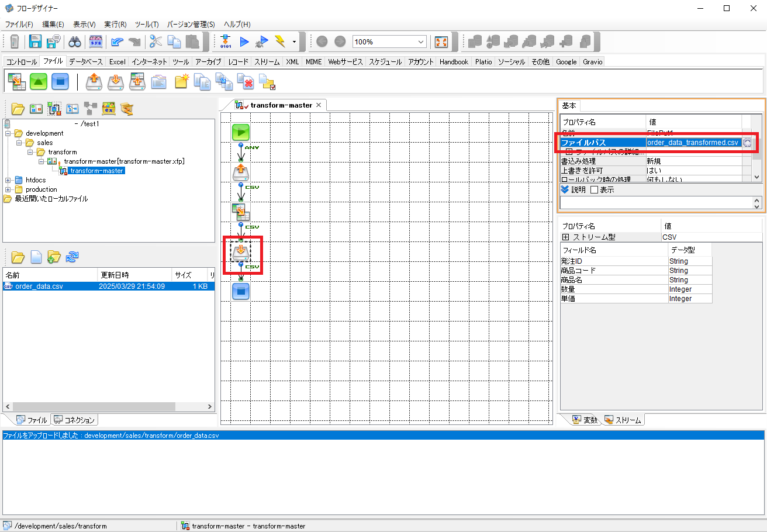Open the 100% zoom dropdown
Viewport: 767px width, 532px height.
pos(421,42)
